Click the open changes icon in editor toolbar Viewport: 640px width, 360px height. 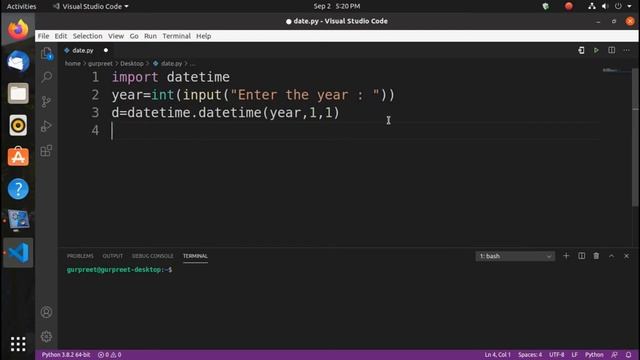pos(581,50)
